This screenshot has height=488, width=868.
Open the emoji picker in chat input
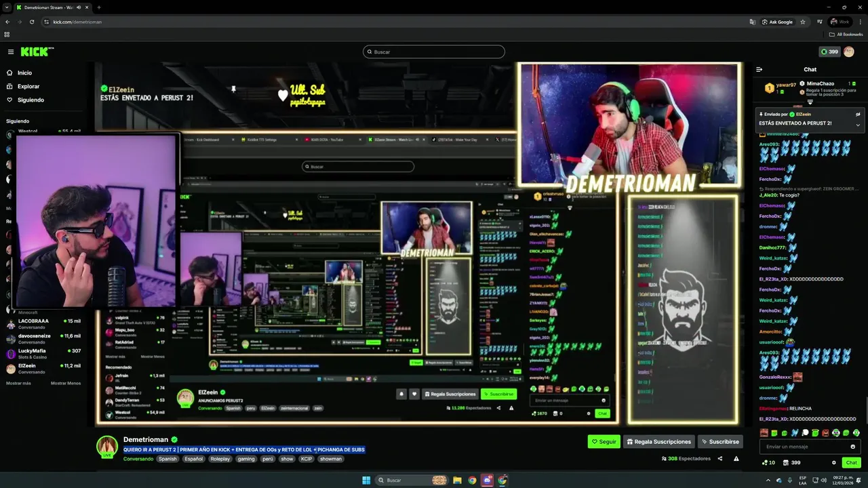853,447
